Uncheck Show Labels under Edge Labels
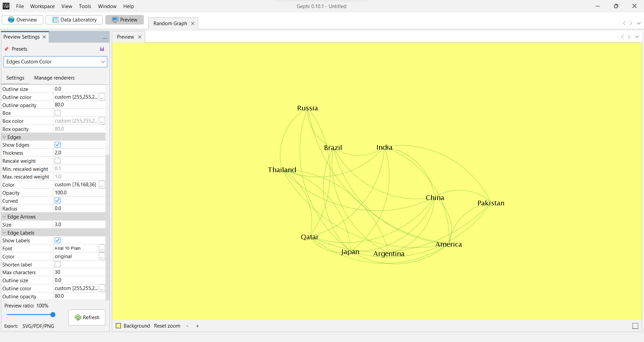This screenshot has width=644, height=342. [x=57, y=240]
